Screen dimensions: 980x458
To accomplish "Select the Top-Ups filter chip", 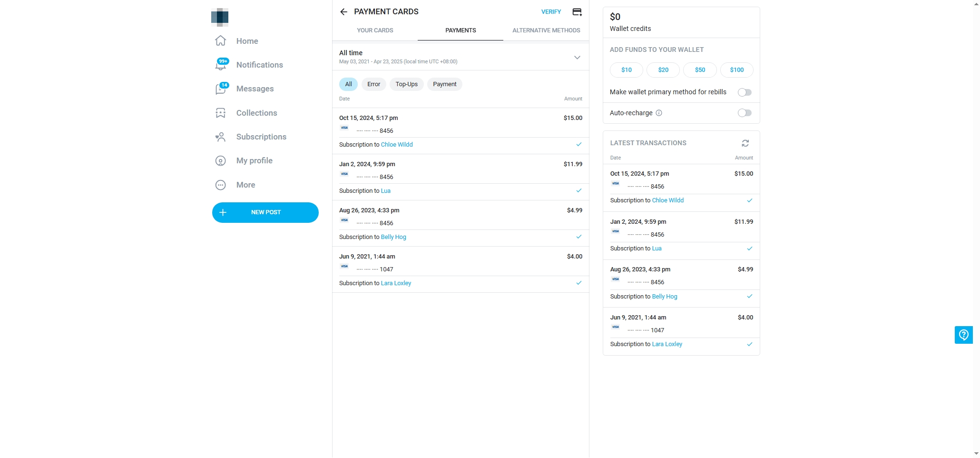I will pyautogui.click(x=406, y=84).
